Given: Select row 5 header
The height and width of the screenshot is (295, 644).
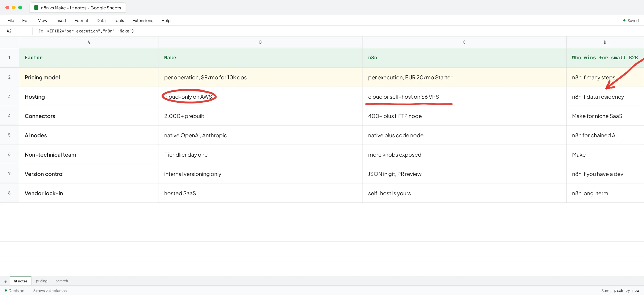Looking at the screenshot, I should [x=9, y=135].
